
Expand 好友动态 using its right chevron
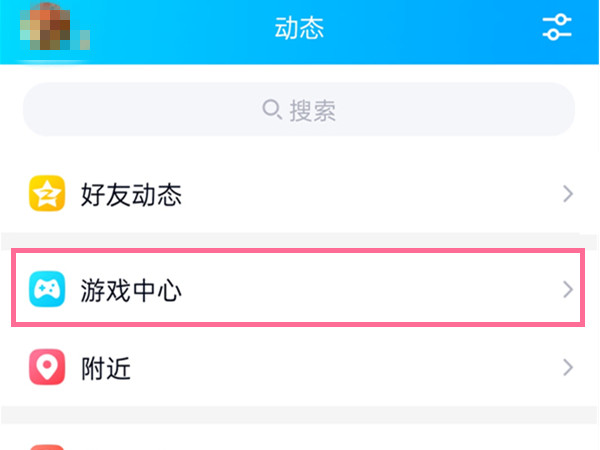[567, 194]
